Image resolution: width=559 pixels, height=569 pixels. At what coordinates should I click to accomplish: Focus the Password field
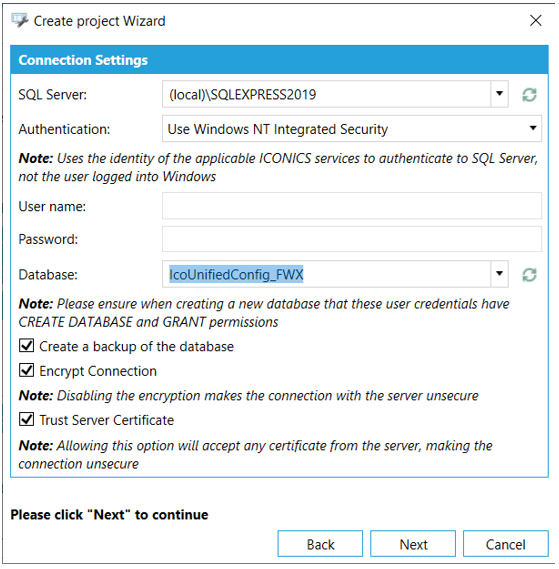[352, 239]
